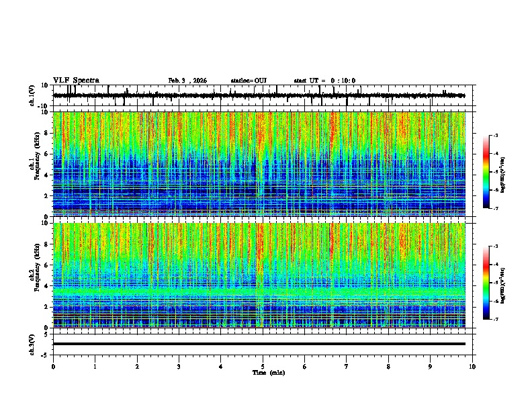Click the time axis tick label "5"

pos(263,367)
